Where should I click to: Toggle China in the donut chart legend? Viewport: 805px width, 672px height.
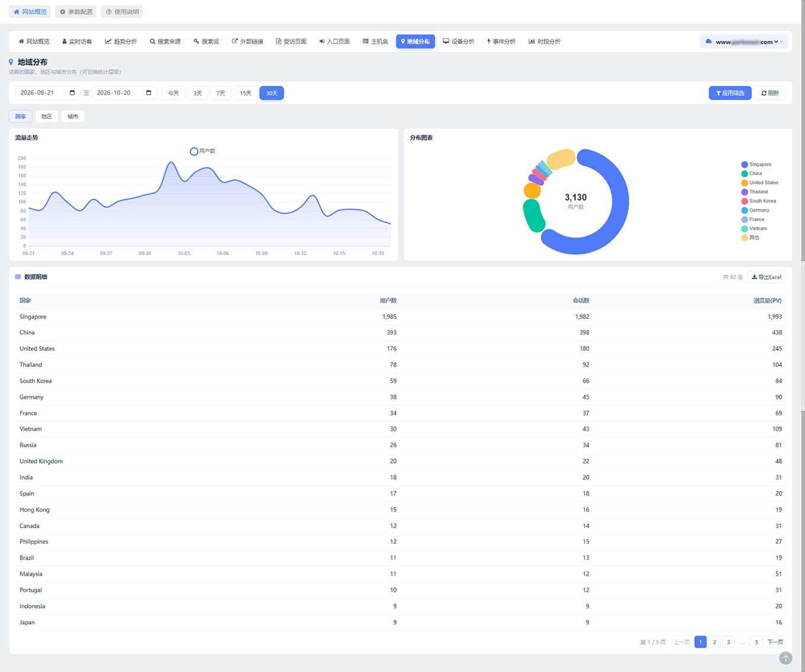[x=752, y=174]
